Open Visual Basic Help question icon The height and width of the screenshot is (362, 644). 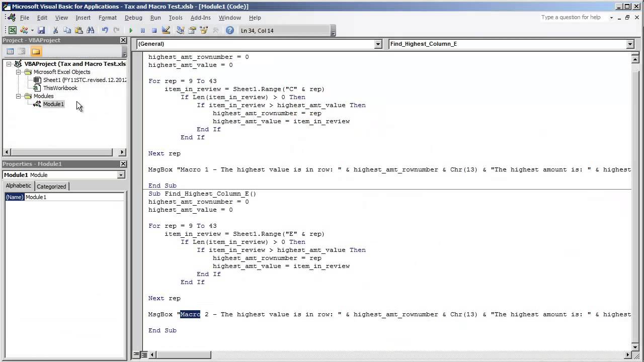point(229,30)
